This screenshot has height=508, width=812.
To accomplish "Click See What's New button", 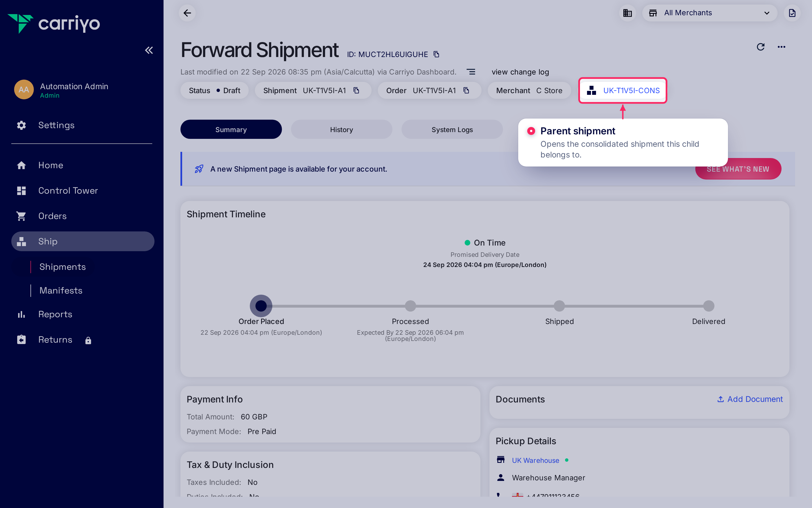I will (738, 169).
